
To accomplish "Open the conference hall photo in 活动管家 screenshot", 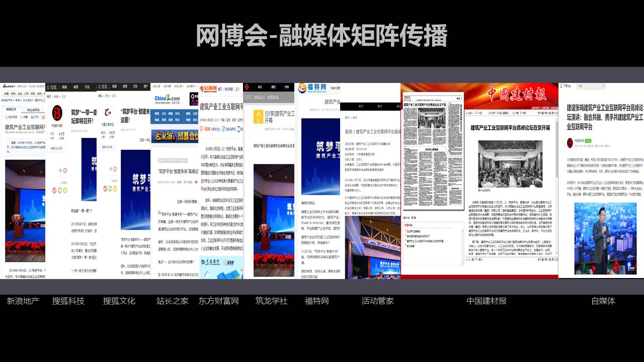I will (x=373, y=247).
